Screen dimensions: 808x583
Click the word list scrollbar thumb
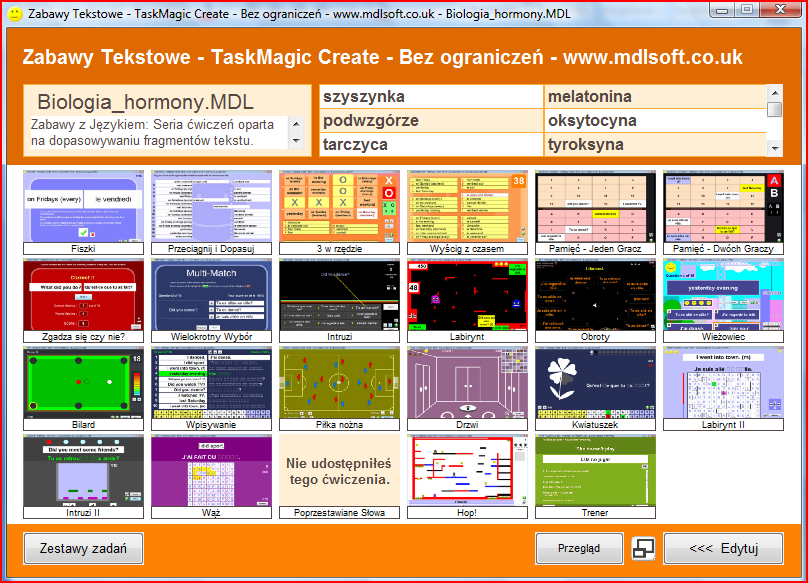pyautogui.click(x=775, y=109)
